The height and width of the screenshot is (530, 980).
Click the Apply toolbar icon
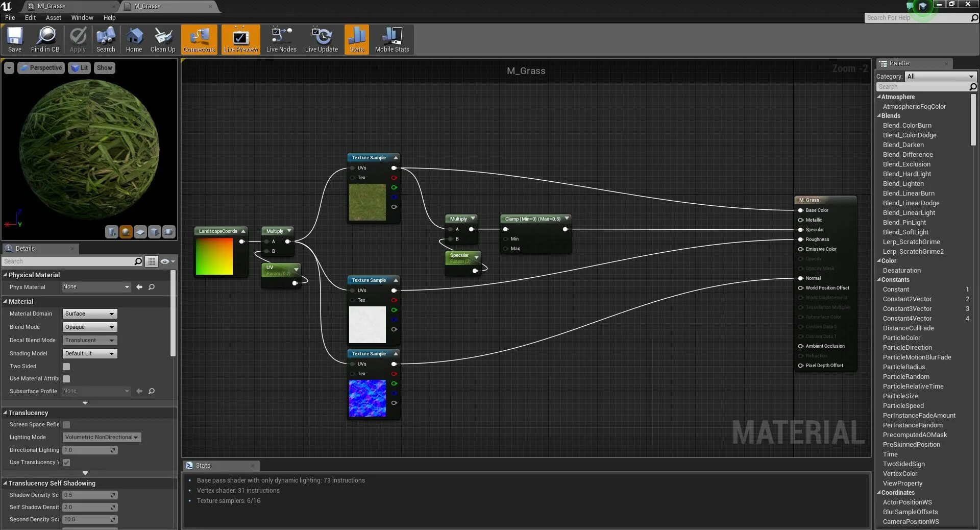tap(78, 40)
